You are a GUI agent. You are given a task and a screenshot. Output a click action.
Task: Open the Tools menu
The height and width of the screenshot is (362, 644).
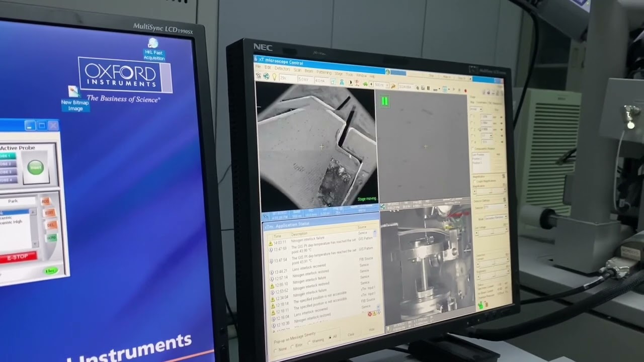coord(349,74)
